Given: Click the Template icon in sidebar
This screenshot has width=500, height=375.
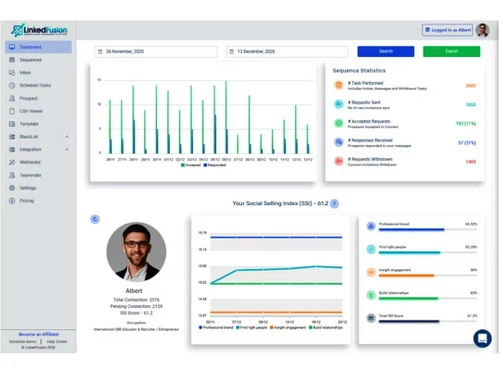Looking at the screenshot, I should [x=12, y=124].
